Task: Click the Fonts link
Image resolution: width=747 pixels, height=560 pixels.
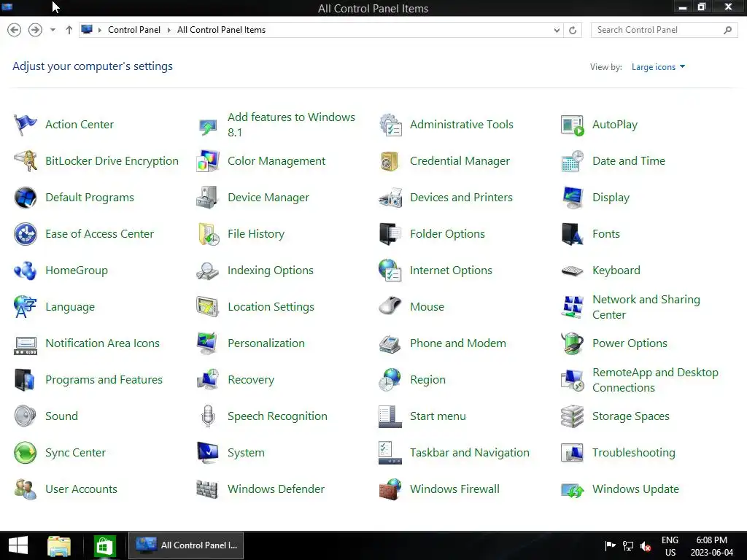Action: tap(606, 234)
